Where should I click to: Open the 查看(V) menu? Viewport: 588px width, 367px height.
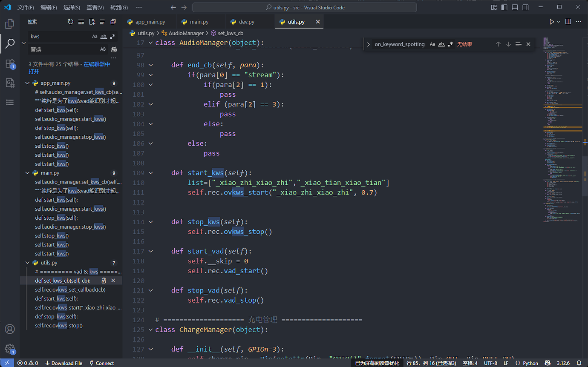coord(95,8)
